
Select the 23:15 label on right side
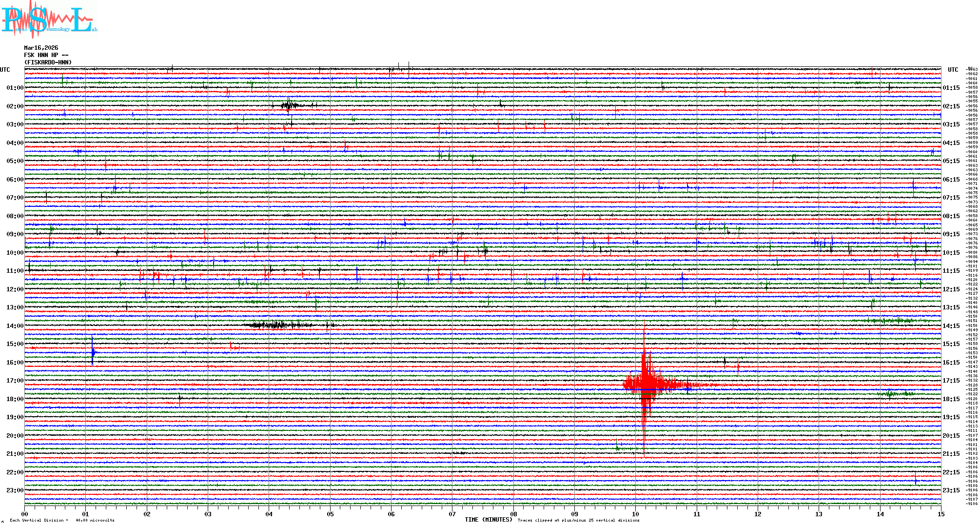tap(951, 490)
